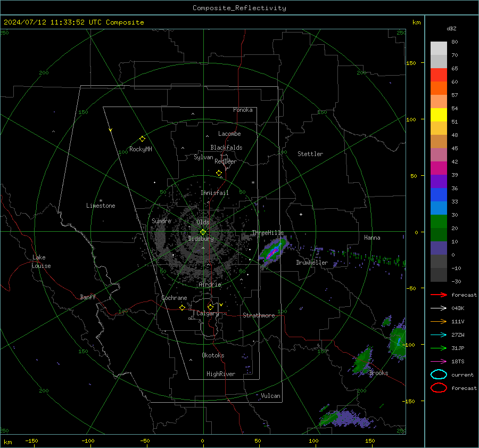Click the 30 dBZ light blue swatch
479x448 pixels.
tap(439, 208)
